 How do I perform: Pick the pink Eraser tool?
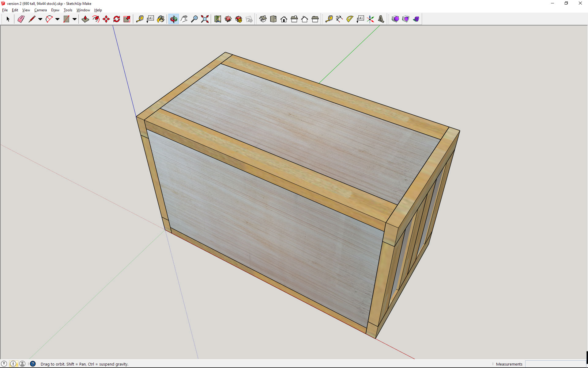coord(21,19)
